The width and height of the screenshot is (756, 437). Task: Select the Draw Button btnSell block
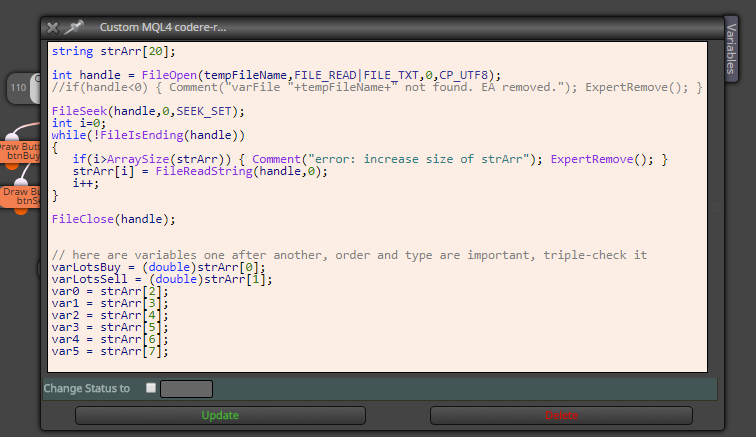20,196
